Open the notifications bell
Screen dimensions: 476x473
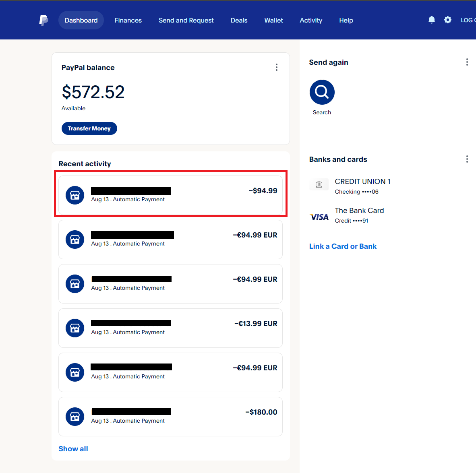431,20
